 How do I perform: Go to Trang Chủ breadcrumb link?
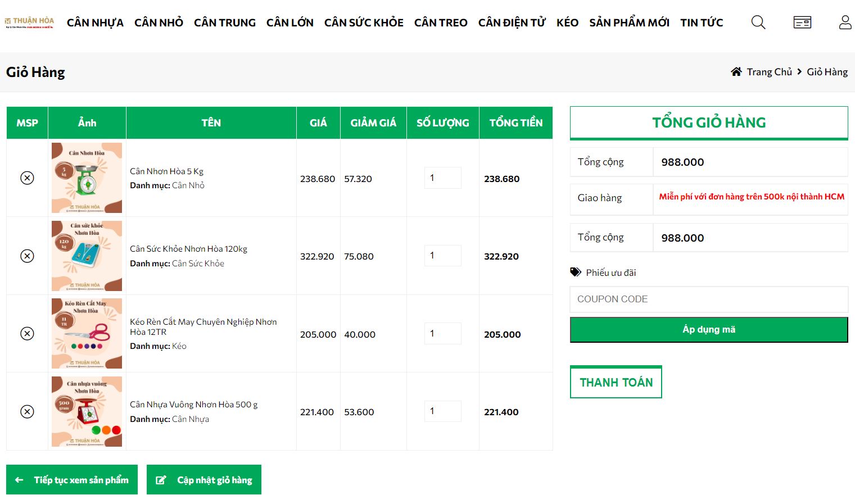pos(769,72)
